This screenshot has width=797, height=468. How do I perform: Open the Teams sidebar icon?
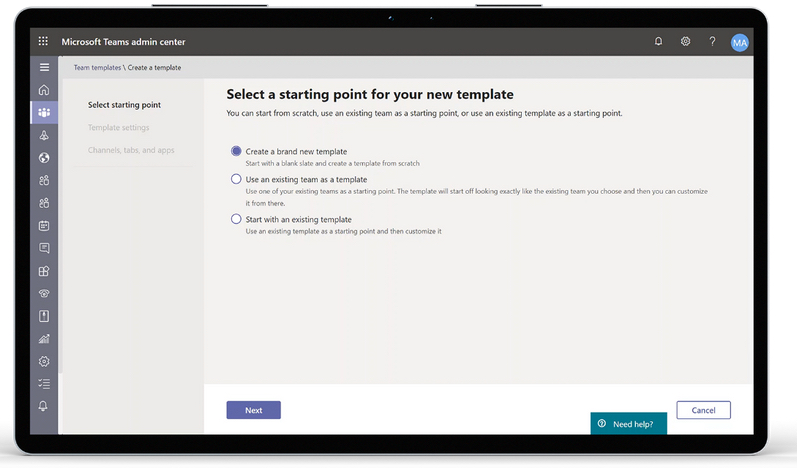44,112
